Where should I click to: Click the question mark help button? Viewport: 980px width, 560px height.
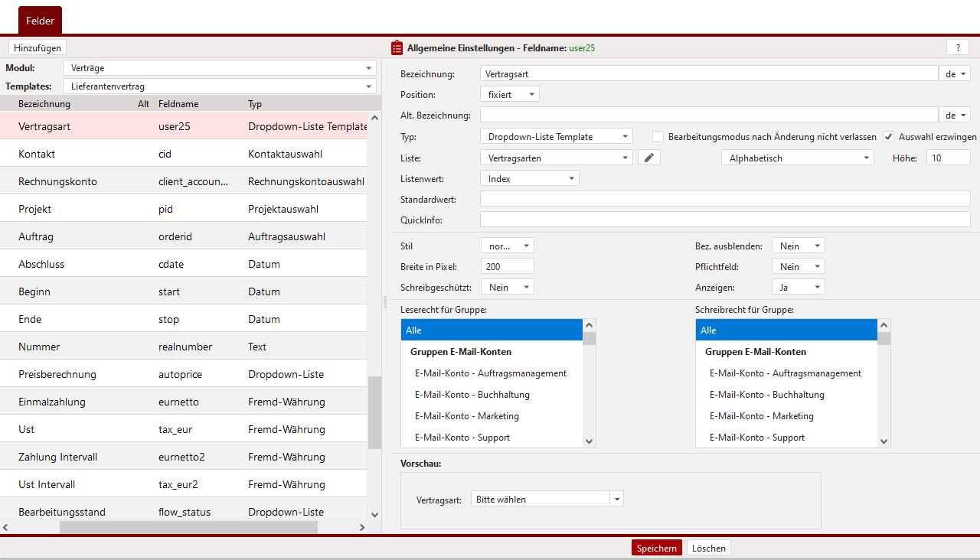pos(957,47)
